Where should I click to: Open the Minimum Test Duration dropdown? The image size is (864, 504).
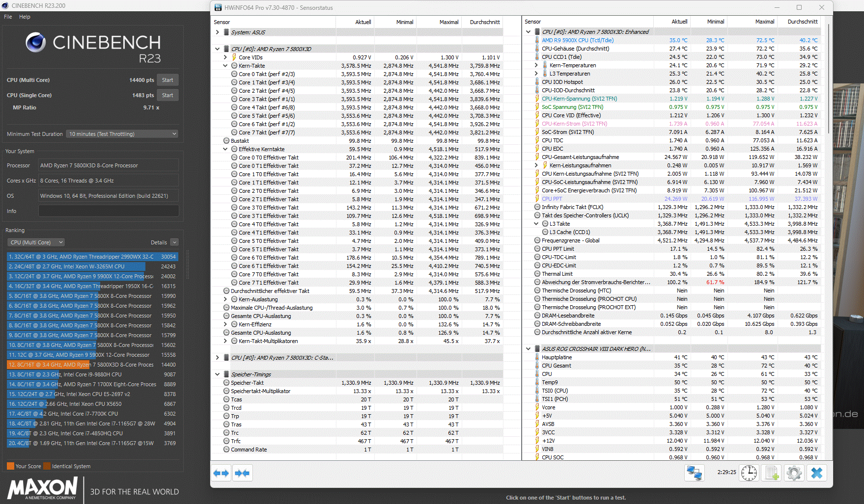point(122,134)
